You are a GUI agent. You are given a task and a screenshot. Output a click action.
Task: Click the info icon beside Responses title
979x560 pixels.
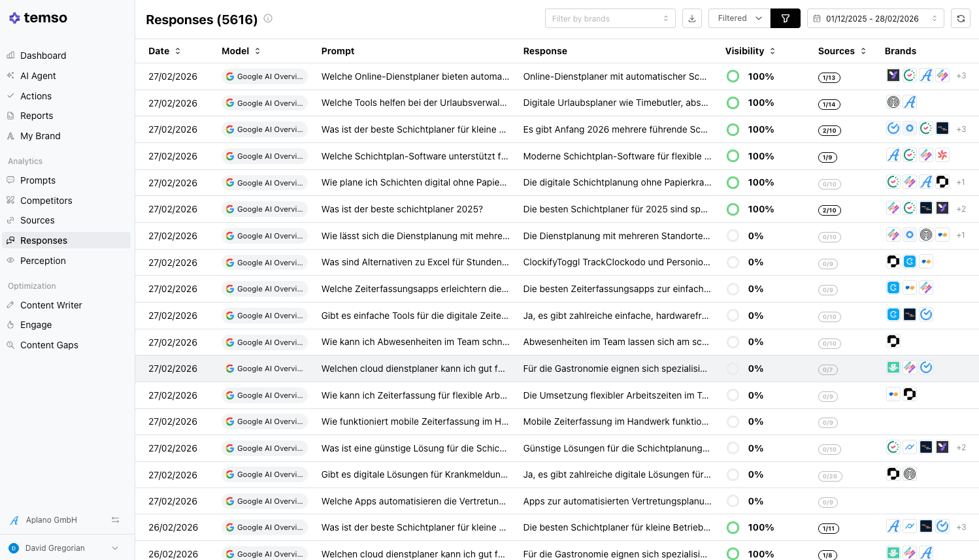(268, 19)
